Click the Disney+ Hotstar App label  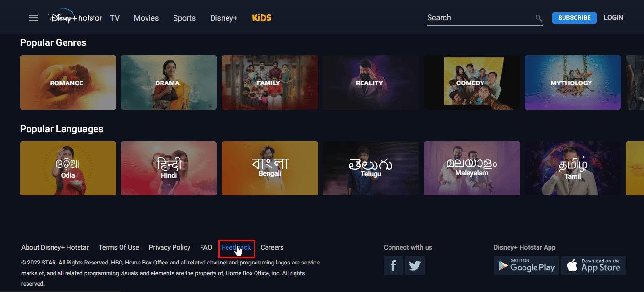524,247
